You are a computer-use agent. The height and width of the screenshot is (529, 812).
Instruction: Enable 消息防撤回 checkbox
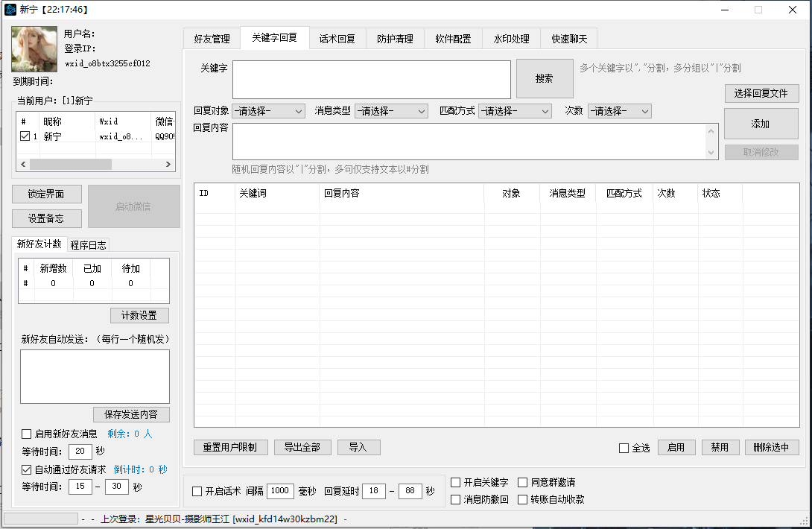click(456, 499)
